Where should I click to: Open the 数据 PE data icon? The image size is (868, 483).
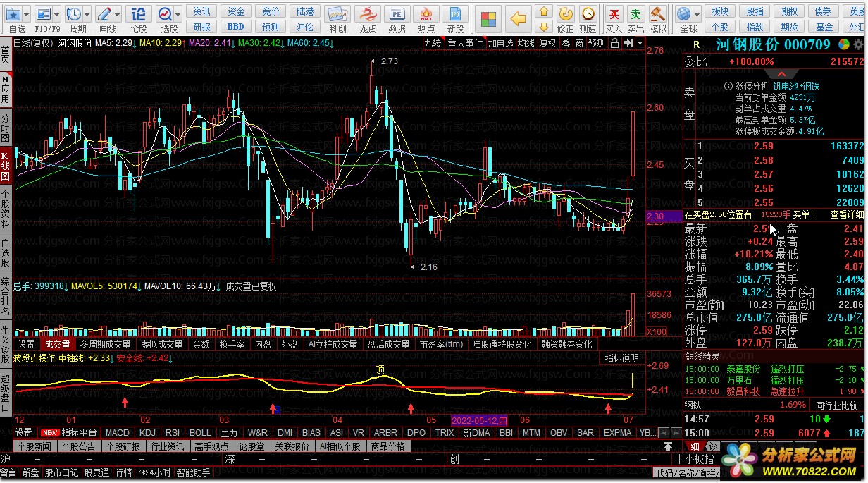tap(397, 14)
